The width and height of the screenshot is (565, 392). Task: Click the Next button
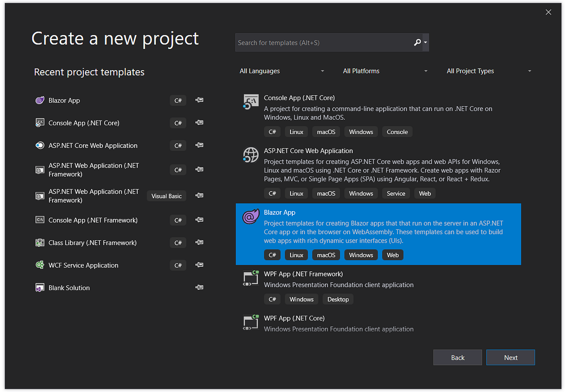pos(510,357)
